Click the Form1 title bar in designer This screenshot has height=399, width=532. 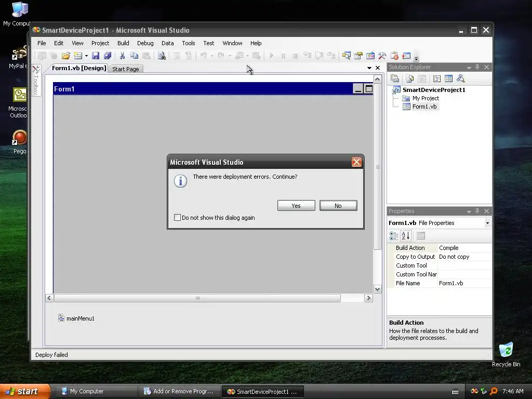click(203, 89)
